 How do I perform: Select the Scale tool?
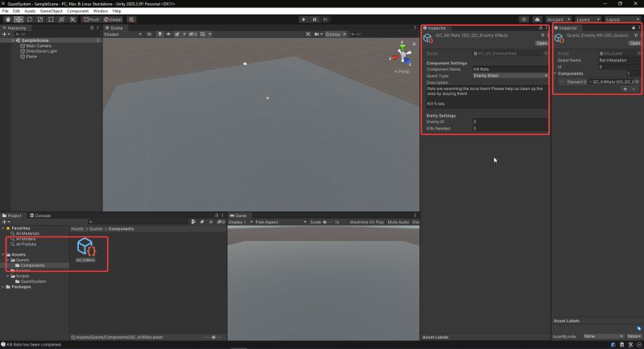(39, 19)
